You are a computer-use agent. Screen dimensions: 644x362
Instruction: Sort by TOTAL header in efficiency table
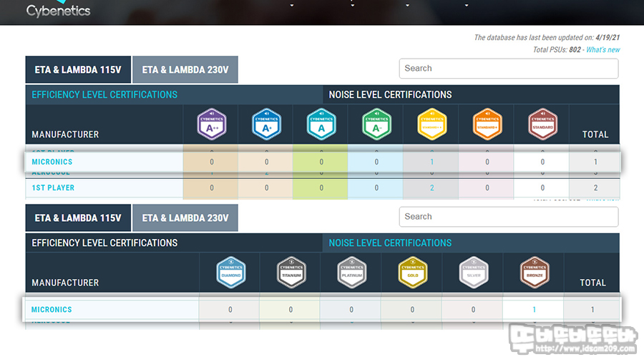[592, 283]
